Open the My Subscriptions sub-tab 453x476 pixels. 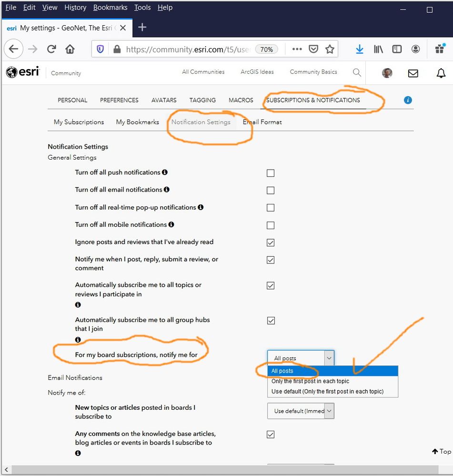79,122
